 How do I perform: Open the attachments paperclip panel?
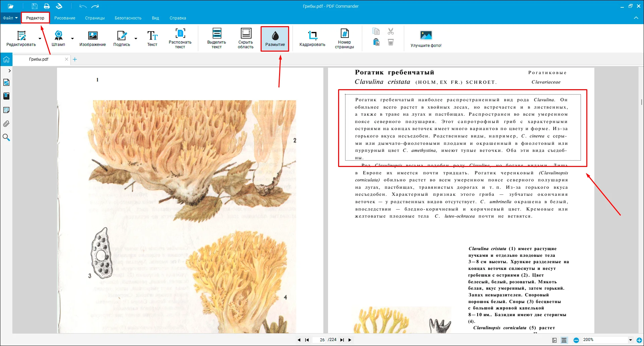(6, 124)
